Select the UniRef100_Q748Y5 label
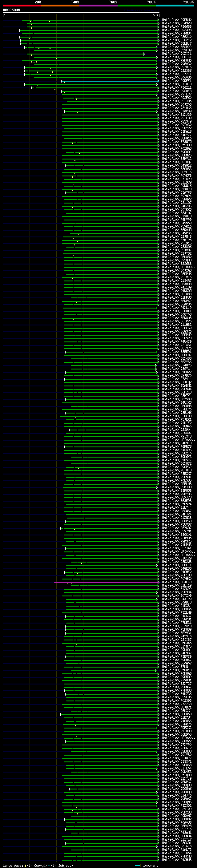The image size is (197, 868). click(x=176, y=365)
